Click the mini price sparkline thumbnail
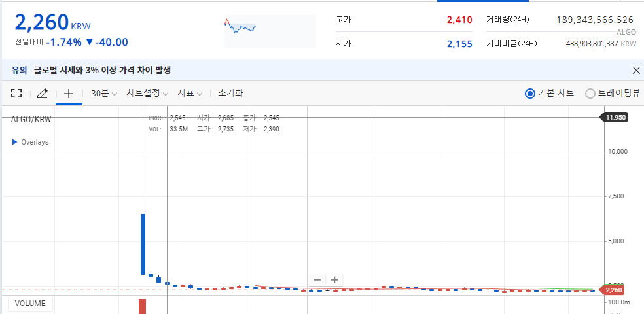This screenshot has height=314, width=644. click(270, 31)
